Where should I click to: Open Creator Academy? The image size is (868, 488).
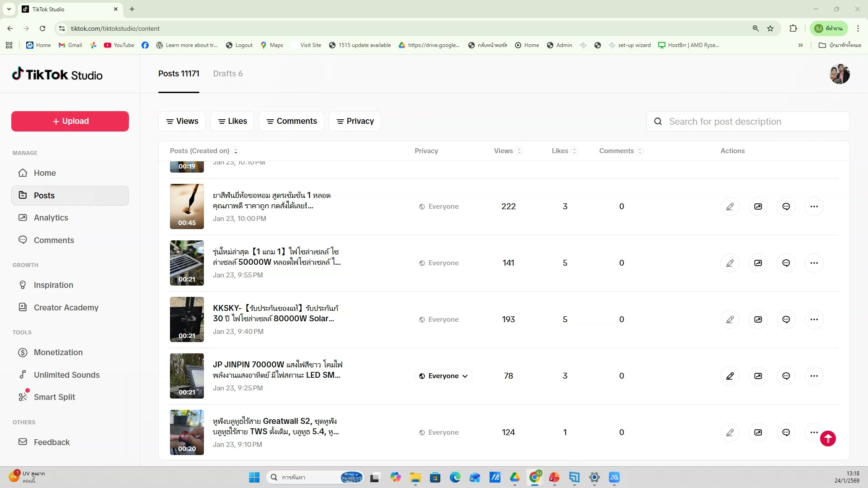click(66, 307)
